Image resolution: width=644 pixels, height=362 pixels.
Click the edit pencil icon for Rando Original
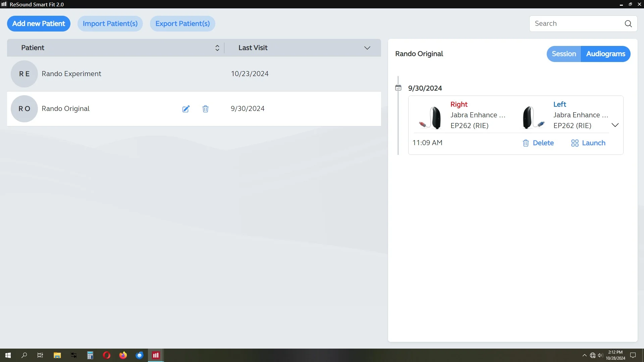(x=186, y=109)
